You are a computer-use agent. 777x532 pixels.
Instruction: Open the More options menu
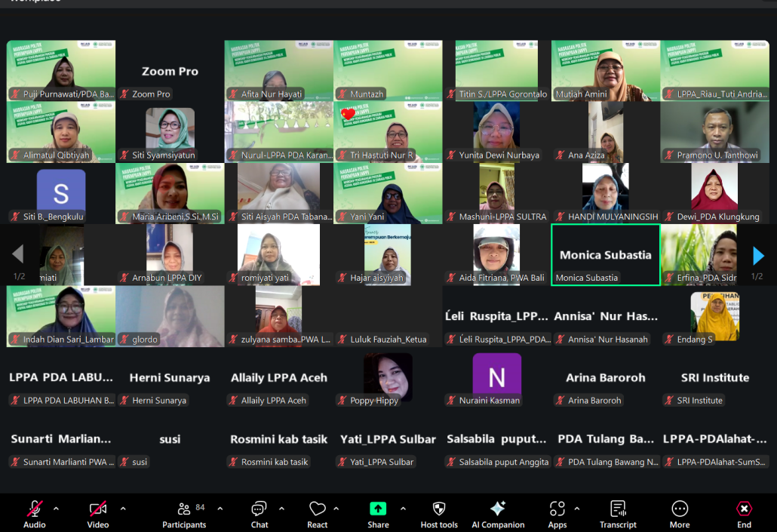(x=679, y=514)
